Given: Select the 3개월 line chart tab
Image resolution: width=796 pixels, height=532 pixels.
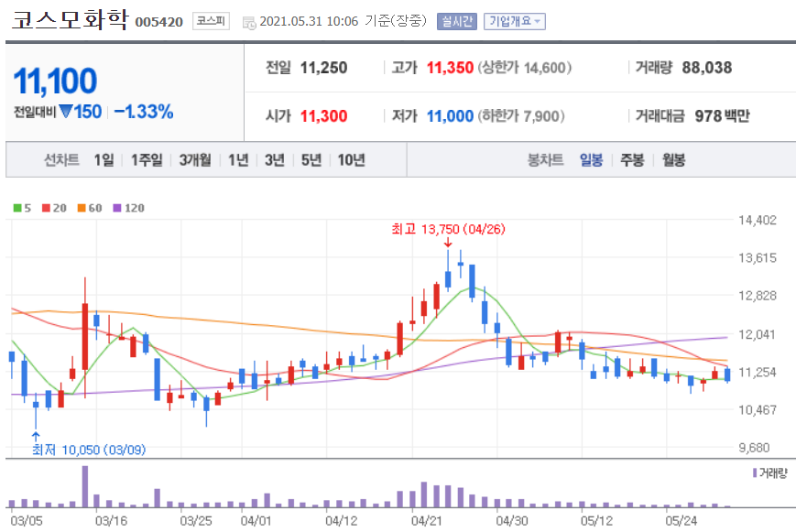Looking at the screenshot, I should click(x=195, y=160).
